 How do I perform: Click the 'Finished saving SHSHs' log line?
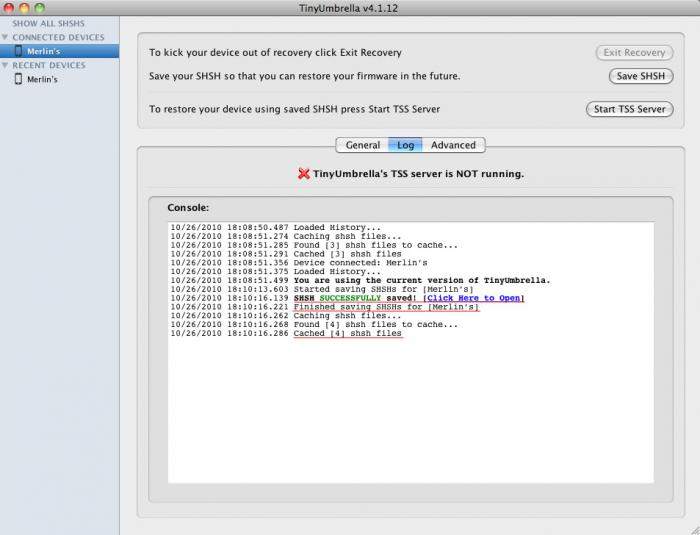coord(385,307)
